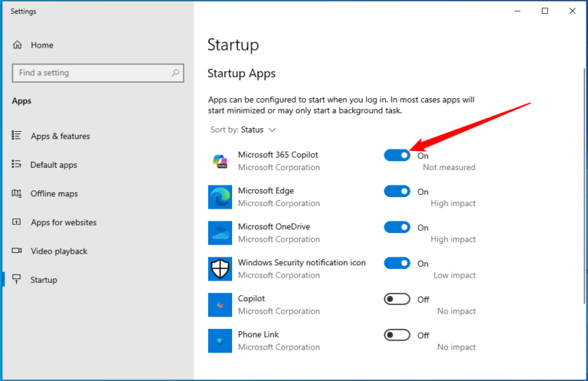Click the Not measured impact text
The width and height of the screenshot is (588, 381).
pos(449,167)
